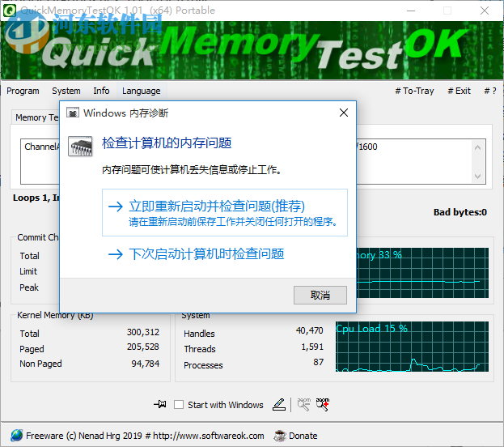Close the Windows 内存诊断 dialog
Screen dimensions: 504x447
point(344,113)
